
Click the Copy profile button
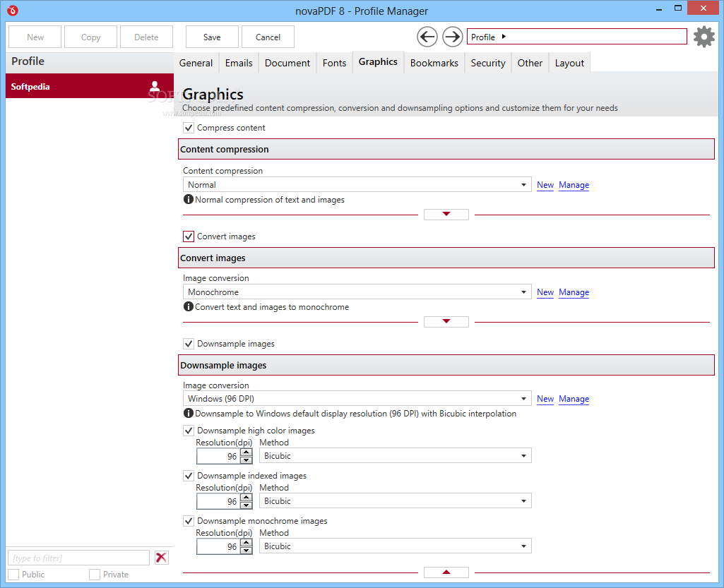(90, 37)
